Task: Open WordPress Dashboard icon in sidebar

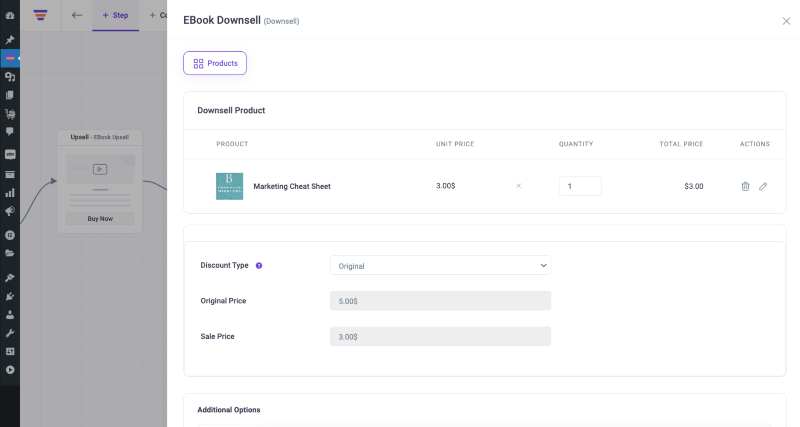Action: tap(10, 15)
